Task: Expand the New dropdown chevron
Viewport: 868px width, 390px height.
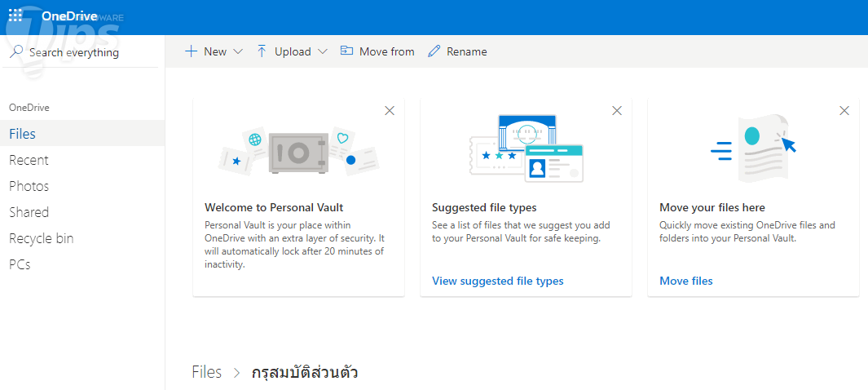Action: click(x=238, y=51)
